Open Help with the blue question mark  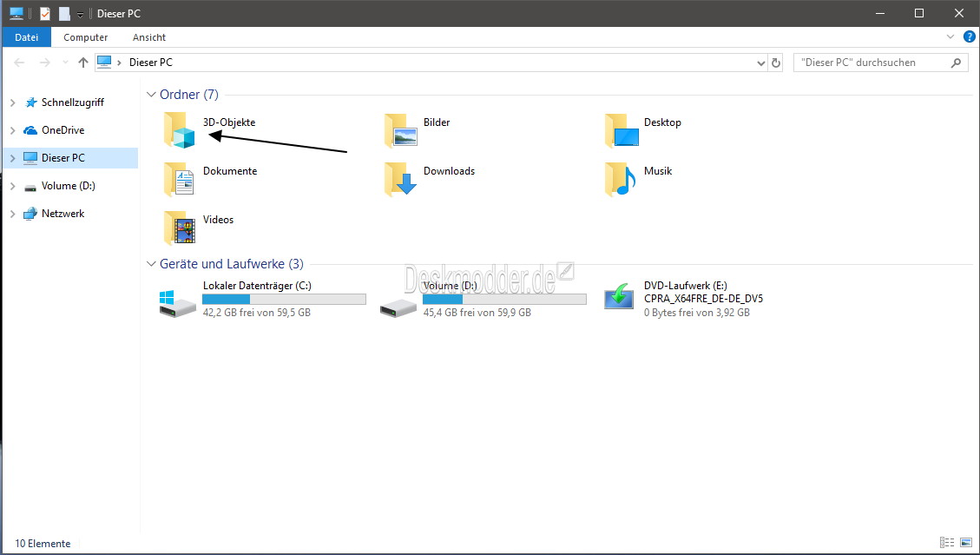point(970,37)
